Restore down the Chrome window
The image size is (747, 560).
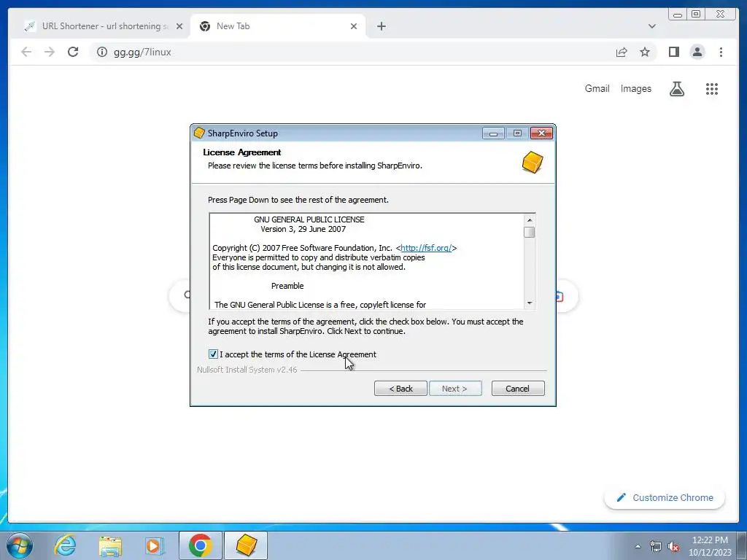pos(695,15)
